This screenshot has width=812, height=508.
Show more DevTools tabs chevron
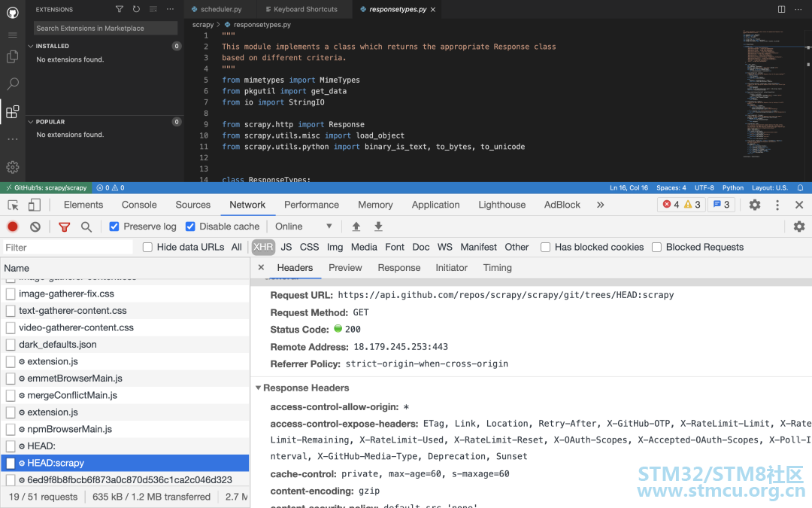(x=600, y=205)
